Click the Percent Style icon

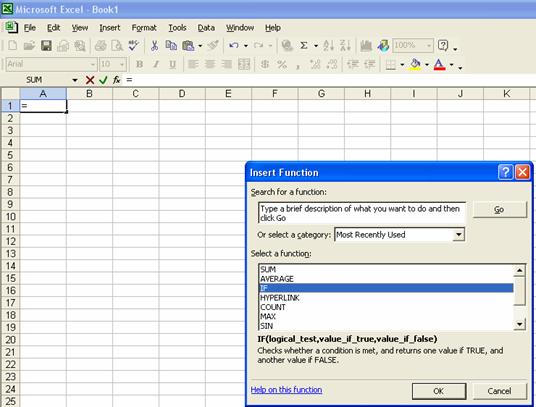pos(282,64)
